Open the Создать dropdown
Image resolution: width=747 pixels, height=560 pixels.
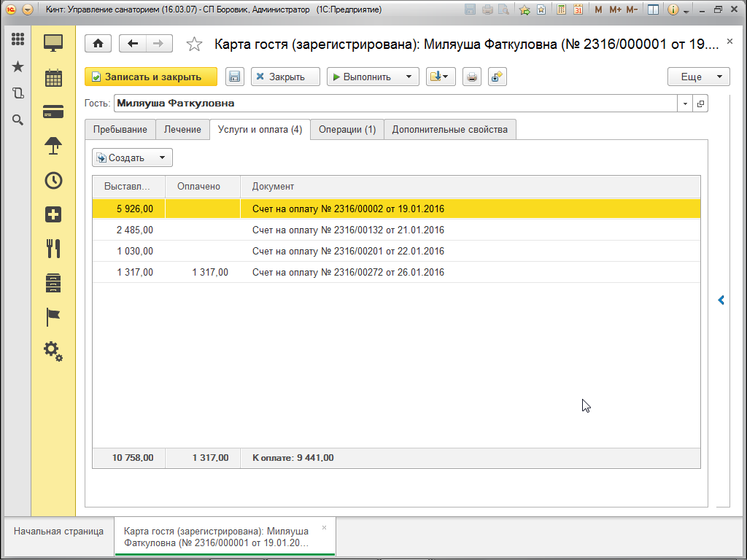(x=133, y=157)
